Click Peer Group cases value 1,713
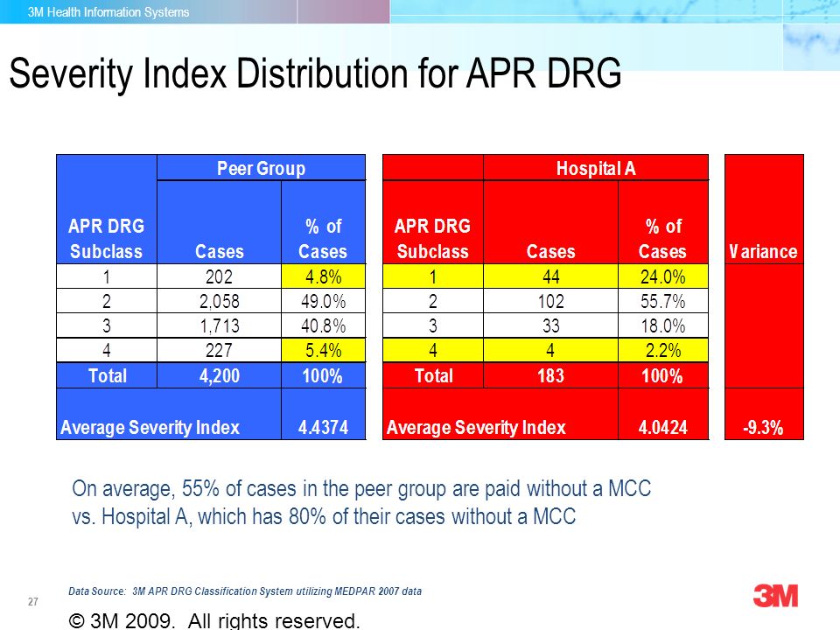The width and height of the screenshot is (840, 630). pyautogui.click(x=219, y=325)
